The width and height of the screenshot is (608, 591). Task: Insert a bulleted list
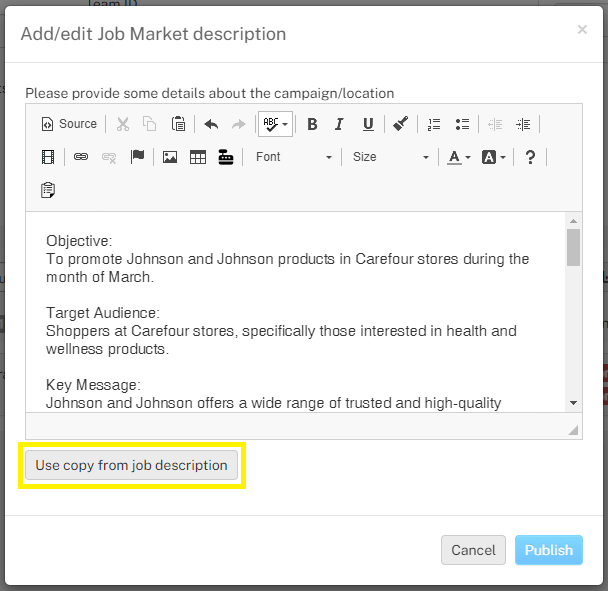(x=462, y=124)
